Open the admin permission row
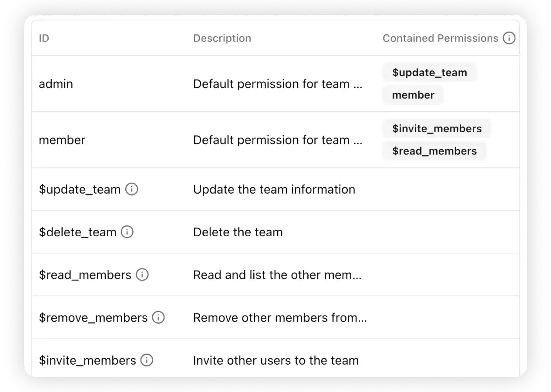Image resolution: width=551 pixels, height=392 pixels. click(x=56, y=84)
